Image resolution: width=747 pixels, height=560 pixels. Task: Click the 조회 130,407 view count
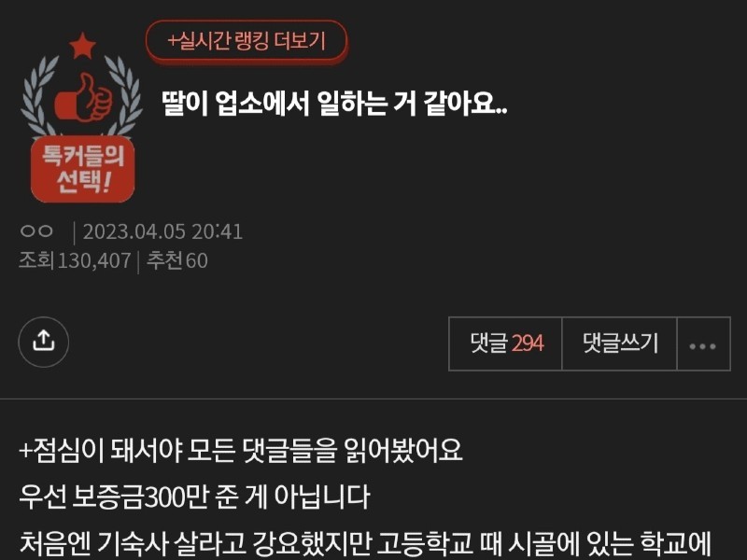[75, 260]
